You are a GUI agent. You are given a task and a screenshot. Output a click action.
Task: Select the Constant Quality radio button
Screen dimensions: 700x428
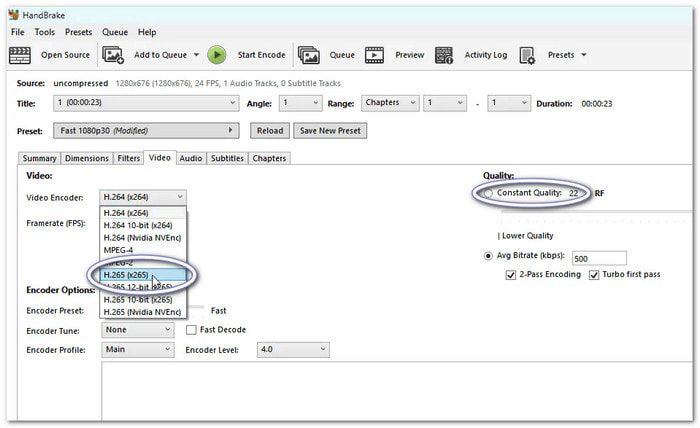tap(488, 193)
